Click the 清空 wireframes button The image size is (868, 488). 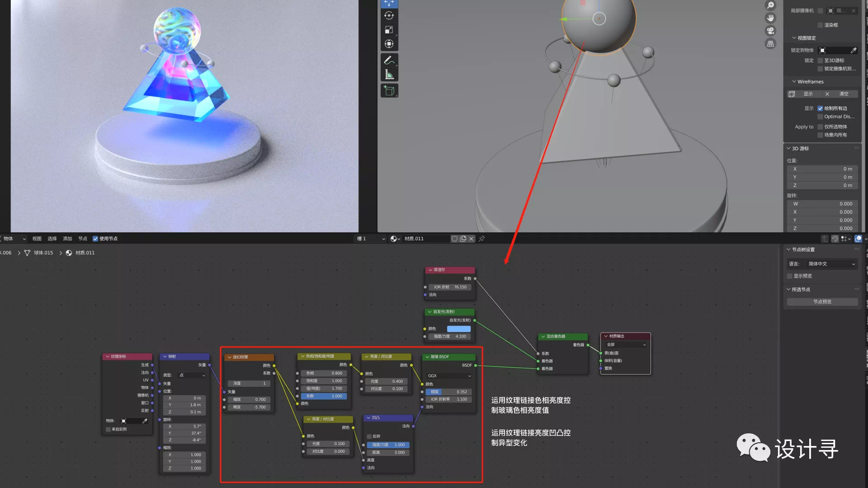tap(840, 94)
